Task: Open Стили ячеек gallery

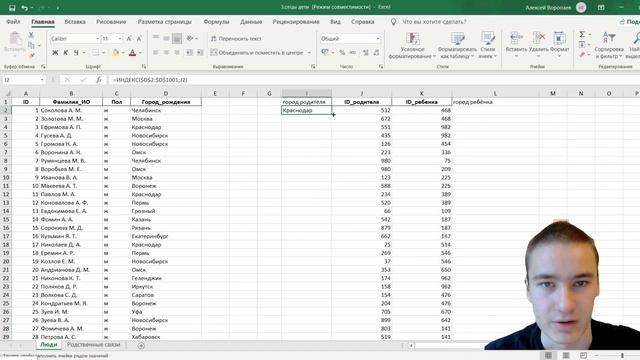Action: click(487, 45)
